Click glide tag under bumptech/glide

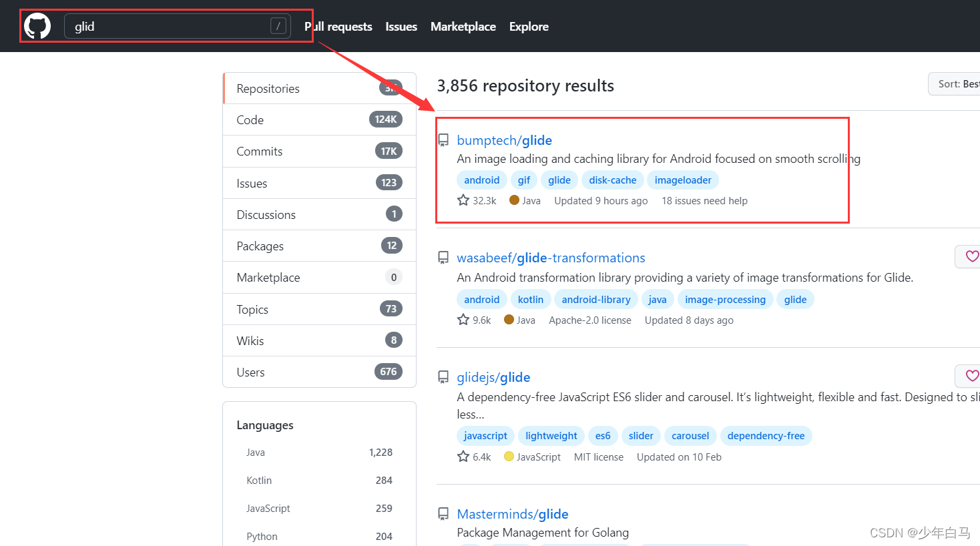click(559, 180)
